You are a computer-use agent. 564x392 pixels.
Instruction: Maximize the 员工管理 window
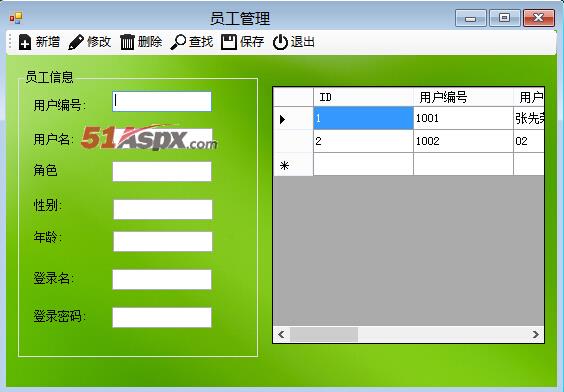505,18
